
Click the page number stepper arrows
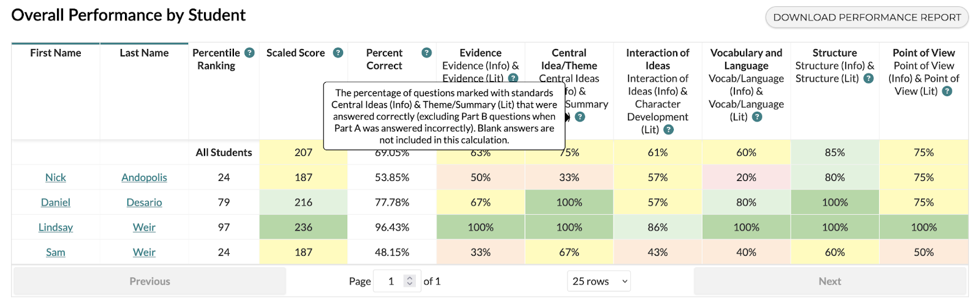pyautogui.click(x=410, y=281)
